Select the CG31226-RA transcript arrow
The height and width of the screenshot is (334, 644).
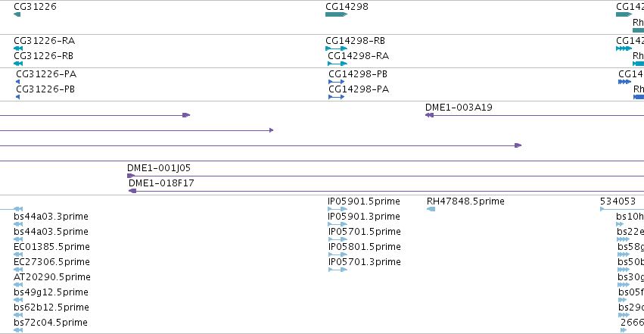18,48
